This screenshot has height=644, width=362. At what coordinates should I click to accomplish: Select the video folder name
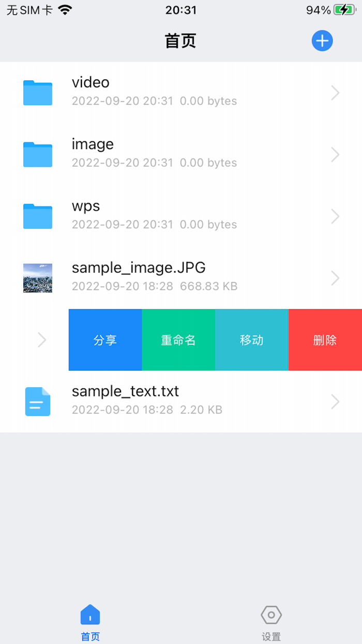pyautogui.click(x=90, y=82)
